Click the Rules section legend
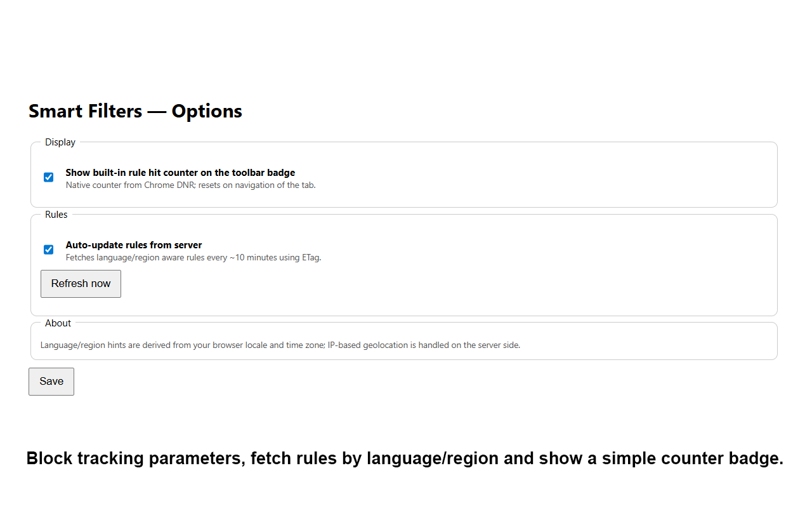This screenshot has width=812, height=508. (x=56, y=215)
